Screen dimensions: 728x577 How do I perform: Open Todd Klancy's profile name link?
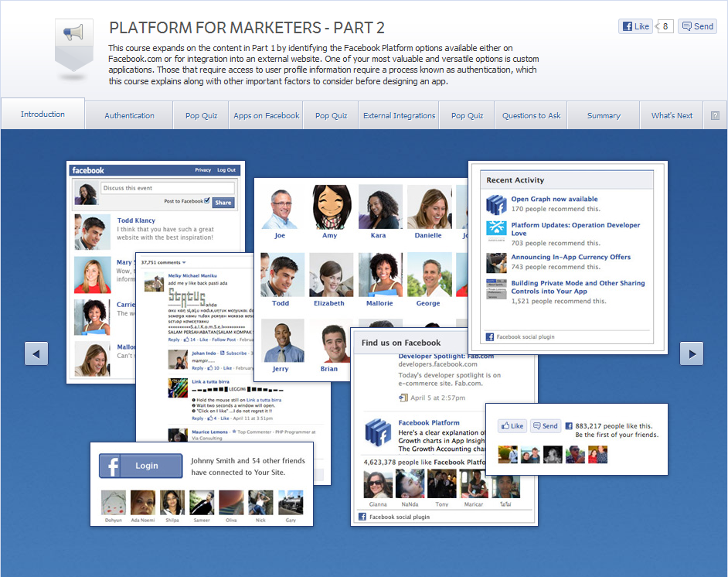136,220
